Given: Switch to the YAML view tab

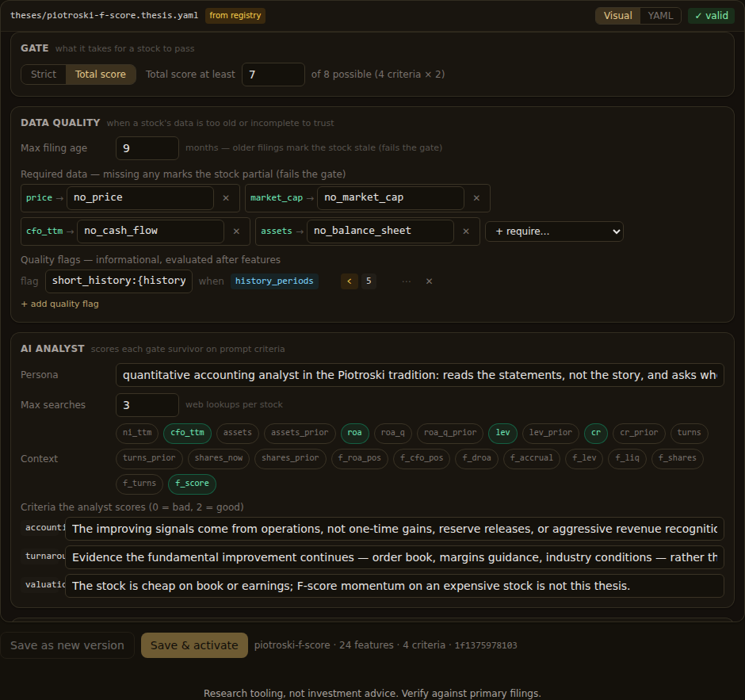Looking at the screenshot, I should click(x=660, y=16).
